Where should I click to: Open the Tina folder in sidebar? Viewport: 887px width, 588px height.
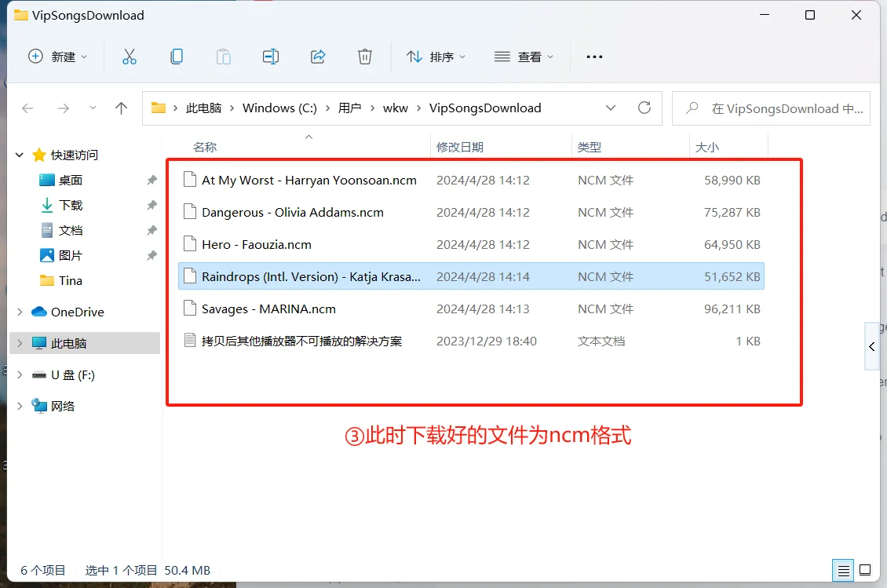pos(71,281)
